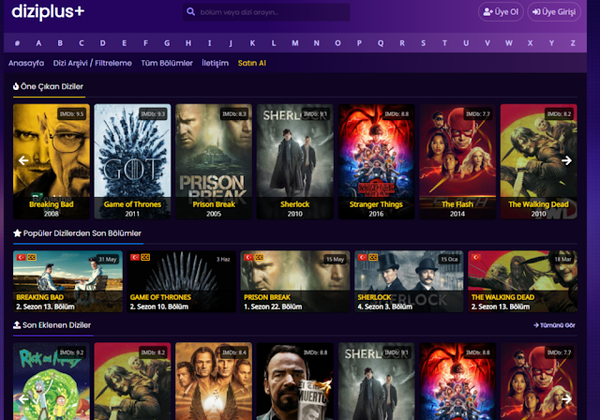Open The Walking Dead 2. Sezon 13. Bölüm
Viewport: 600px width, 420px height.
(x=523, y=281)
